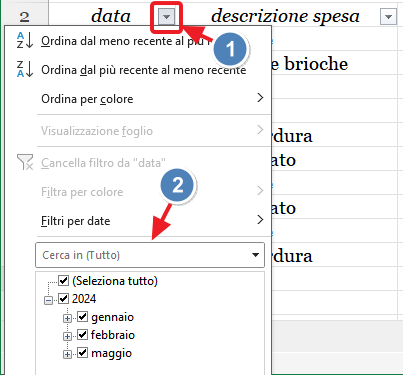Open the filter dropdown on descrizione spesa column
Screen dimensions: 403x375
point(388,17)
